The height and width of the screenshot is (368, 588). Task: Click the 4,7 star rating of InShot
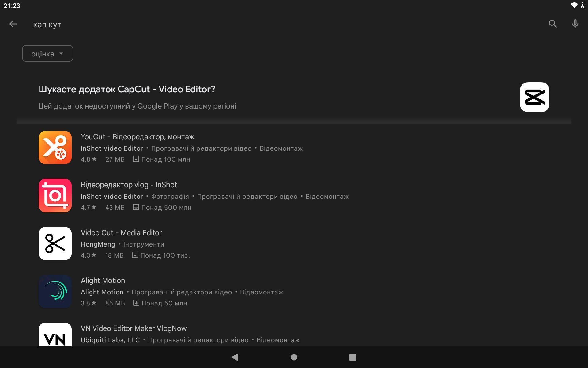(89, 208)
